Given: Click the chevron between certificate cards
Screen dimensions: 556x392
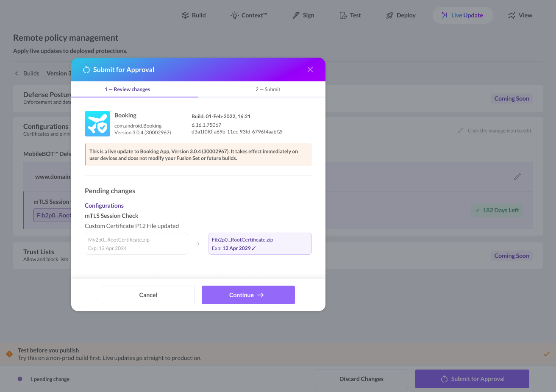Looking at the screenshot, I should 198,244.
